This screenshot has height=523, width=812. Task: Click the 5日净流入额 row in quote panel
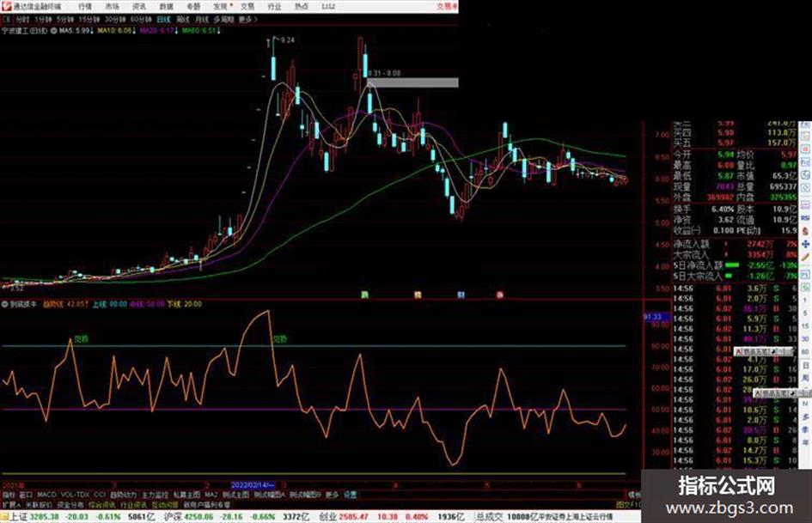click(736, 265)
